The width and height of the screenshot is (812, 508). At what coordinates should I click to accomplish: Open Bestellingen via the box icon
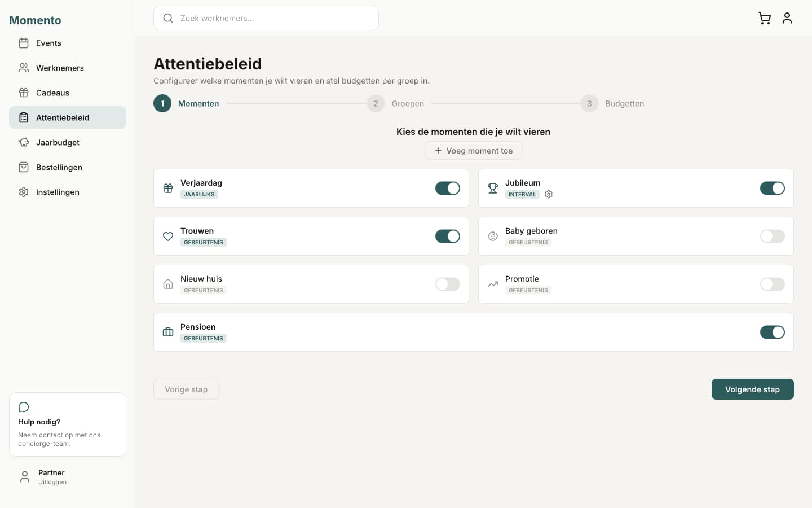(x=24, y=167)
